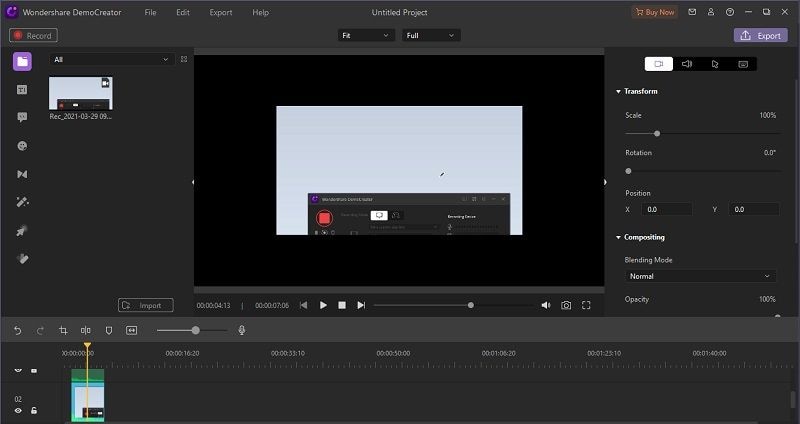Mute preview with the volume speaker icon
The width and height of the screenshot is (800, 424).
tap(545, 305)
